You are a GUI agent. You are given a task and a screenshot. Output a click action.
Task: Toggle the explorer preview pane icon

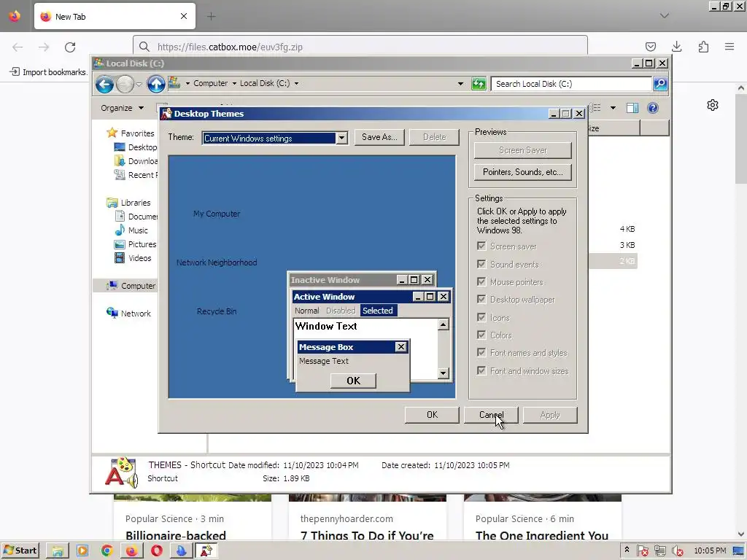pyautogui.click(x=632, y=108)
